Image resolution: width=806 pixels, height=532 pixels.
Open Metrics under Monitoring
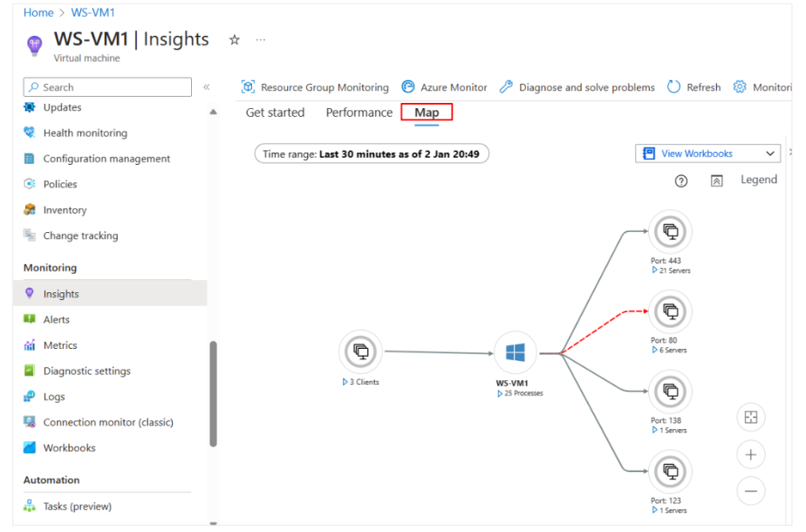point(51,344)
